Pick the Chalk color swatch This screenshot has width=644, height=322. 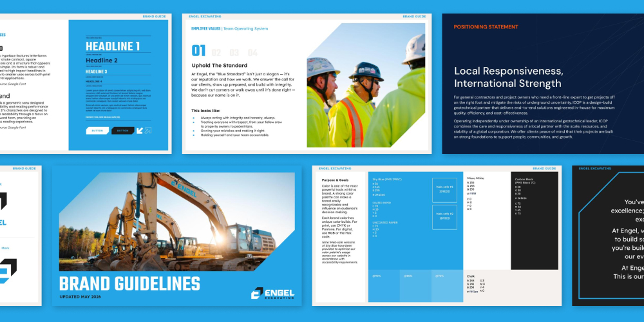[512, 287]
